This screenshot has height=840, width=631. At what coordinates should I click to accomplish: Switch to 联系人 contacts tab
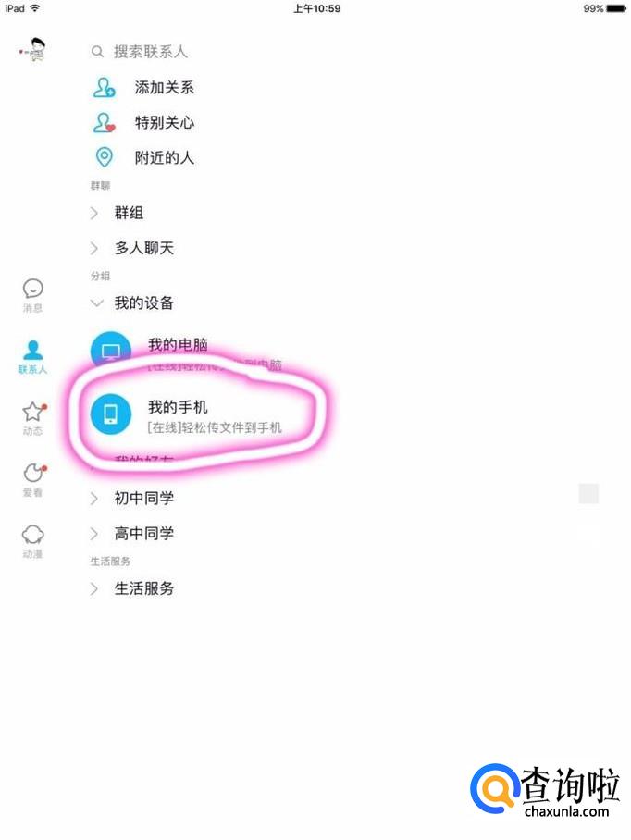pos(32,357)
